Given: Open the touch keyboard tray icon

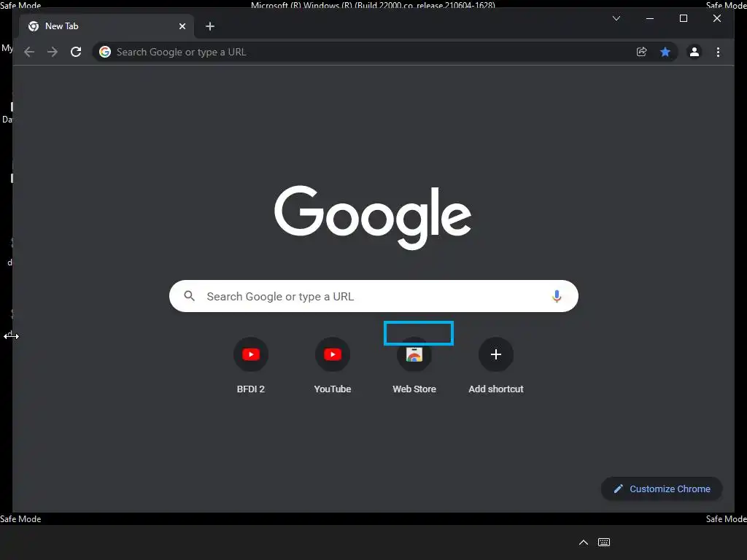Looking at the screenshot, I should pyautogui.click(x=604, y=542).
